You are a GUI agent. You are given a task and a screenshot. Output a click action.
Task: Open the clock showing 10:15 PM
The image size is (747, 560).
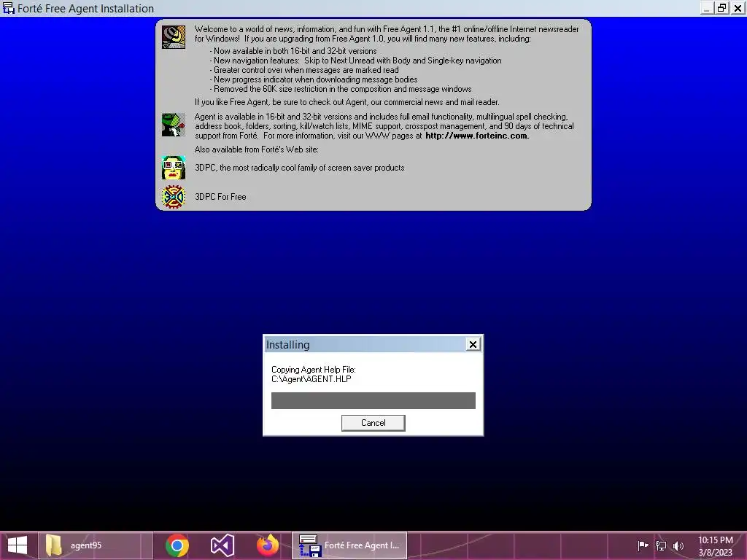[716, 545]
